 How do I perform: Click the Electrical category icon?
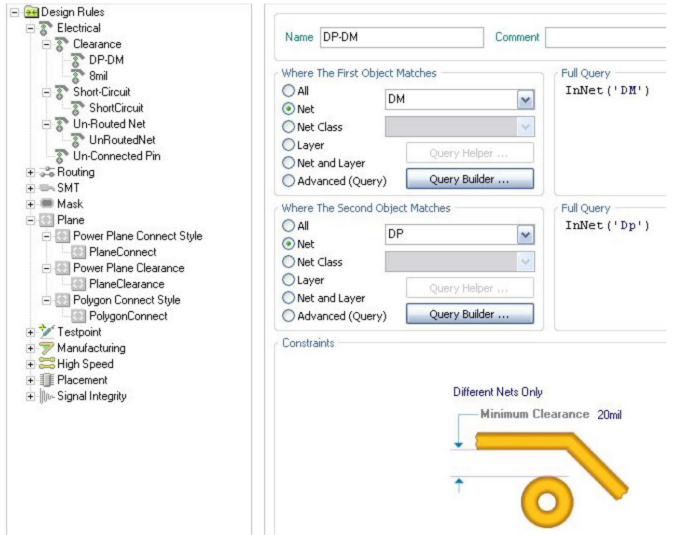46,28
